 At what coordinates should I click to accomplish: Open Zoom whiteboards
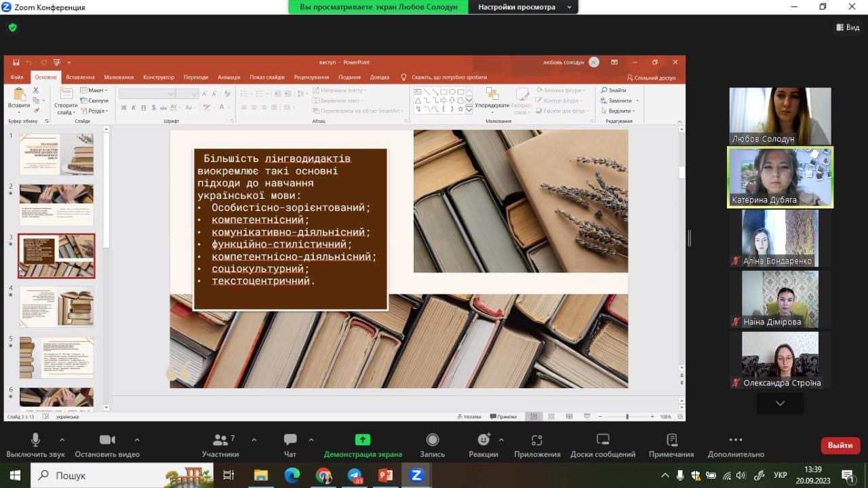[603, 445]
